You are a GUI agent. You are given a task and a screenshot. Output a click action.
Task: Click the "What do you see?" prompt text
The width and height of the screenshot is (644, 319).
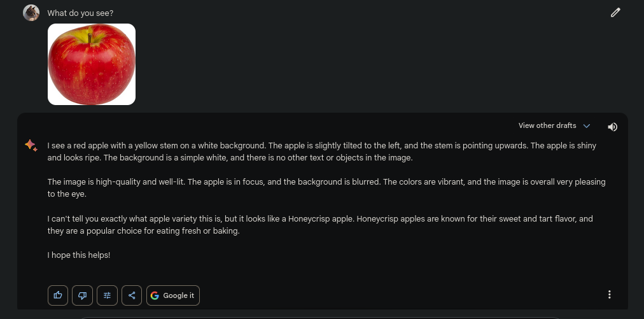81,13
